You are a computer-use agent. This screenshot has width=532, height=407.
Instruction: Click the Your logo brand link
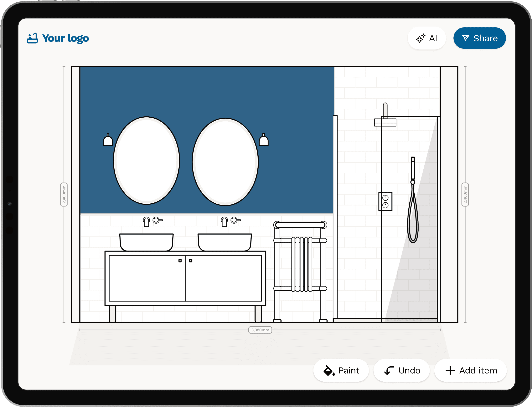click(58, 38)
